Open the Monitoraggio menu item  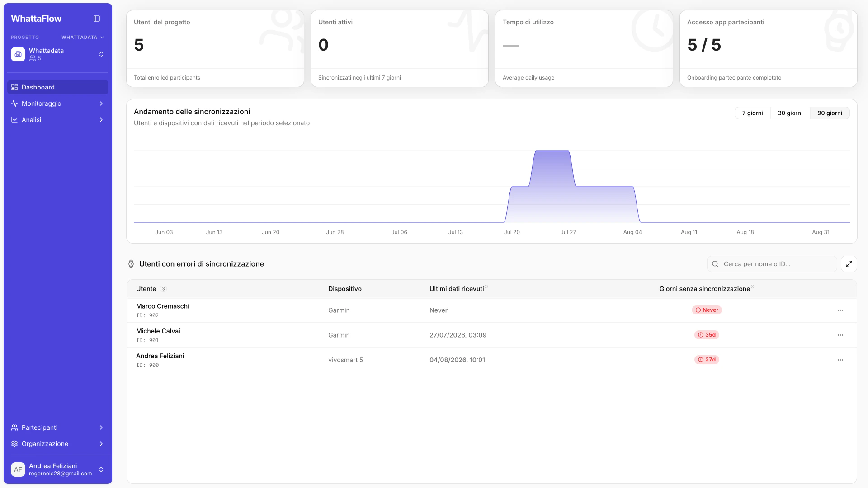58,103
